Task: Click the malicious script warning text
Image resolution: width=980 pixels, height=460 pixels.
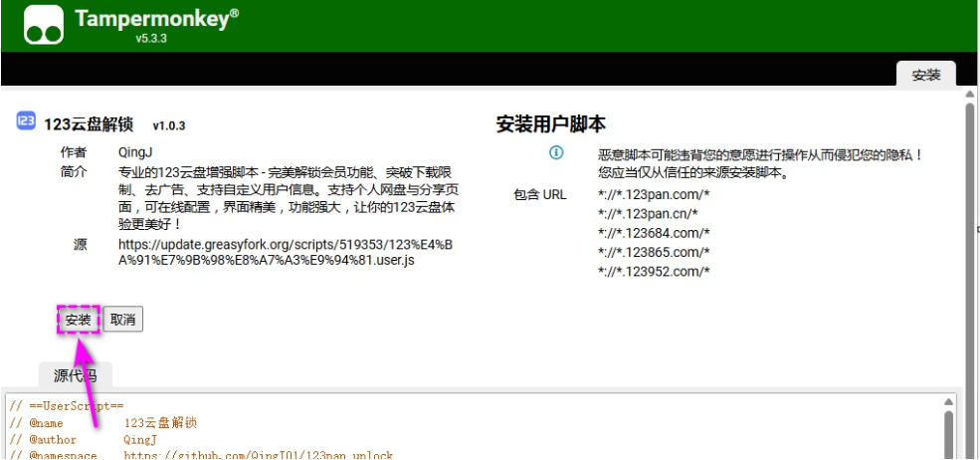Action: [761, 162]
